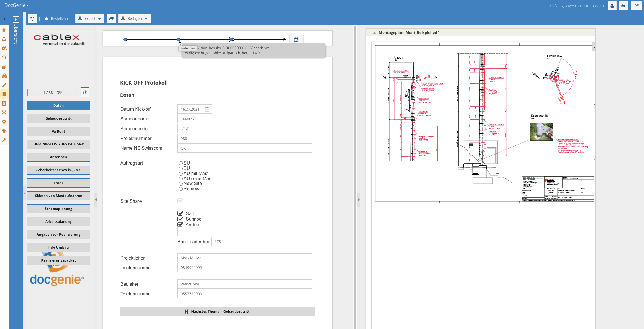Click the share forward arrow button
The image size is (644, 329).
click(112, 19)
